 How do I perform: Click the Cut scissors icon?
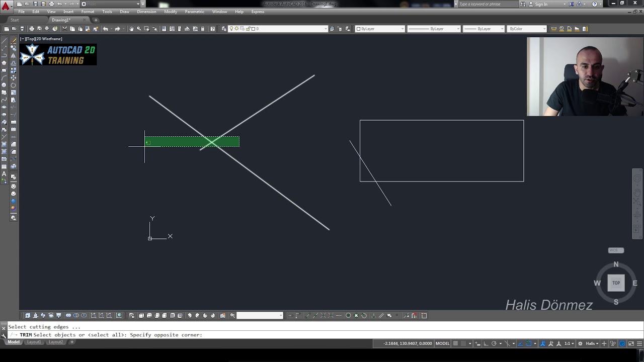tap(64, 29)
